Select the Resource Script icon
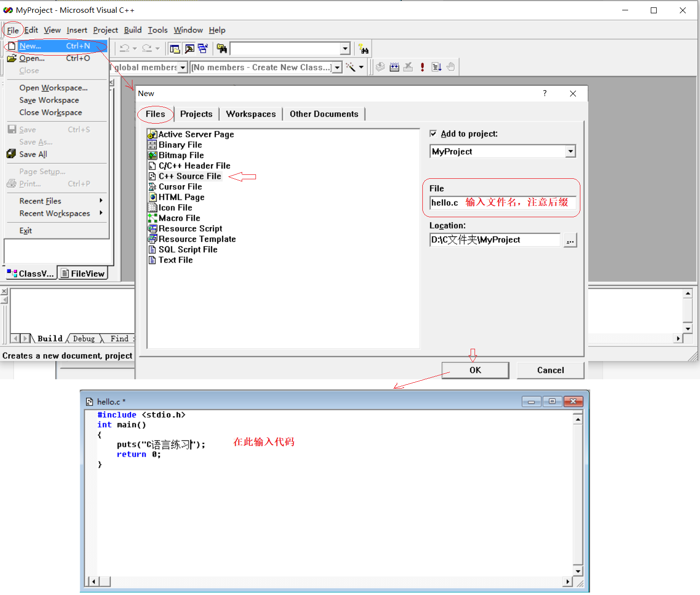 point(153,229)
